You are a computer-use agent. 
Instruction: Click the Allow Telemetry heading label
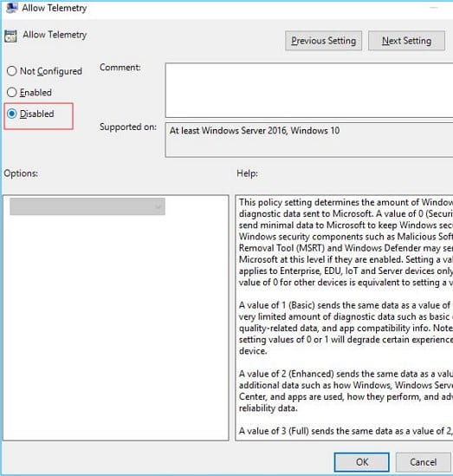pyautogui.click(x=55, y=35)
